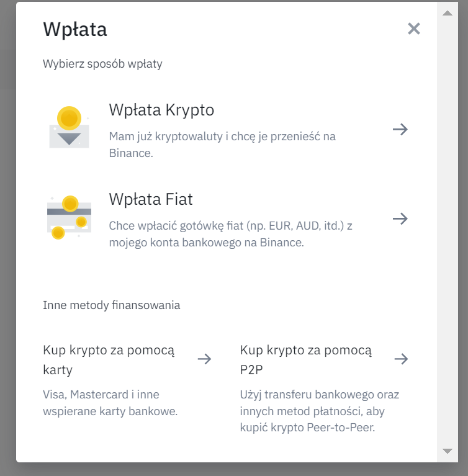Click the 'Inne metody finansowania' section label
468x476 pixels.
pyautogui.click(x=111, y=305)
